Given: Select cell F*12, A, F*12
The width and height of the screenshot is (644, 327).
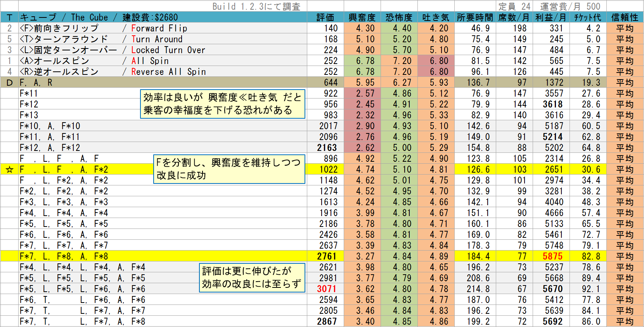Looking at the screenshot, I should click(x=50, y=148).
